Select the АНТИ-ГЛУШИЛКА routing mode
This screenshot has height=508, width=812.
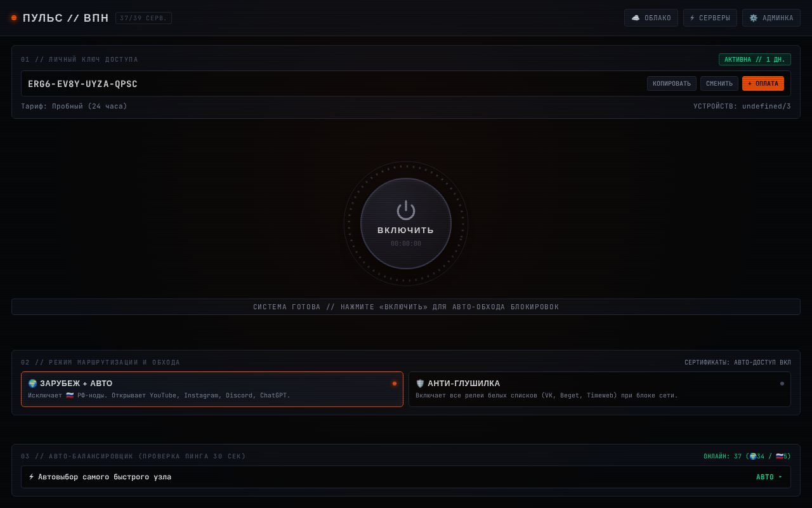coord(599,389)
